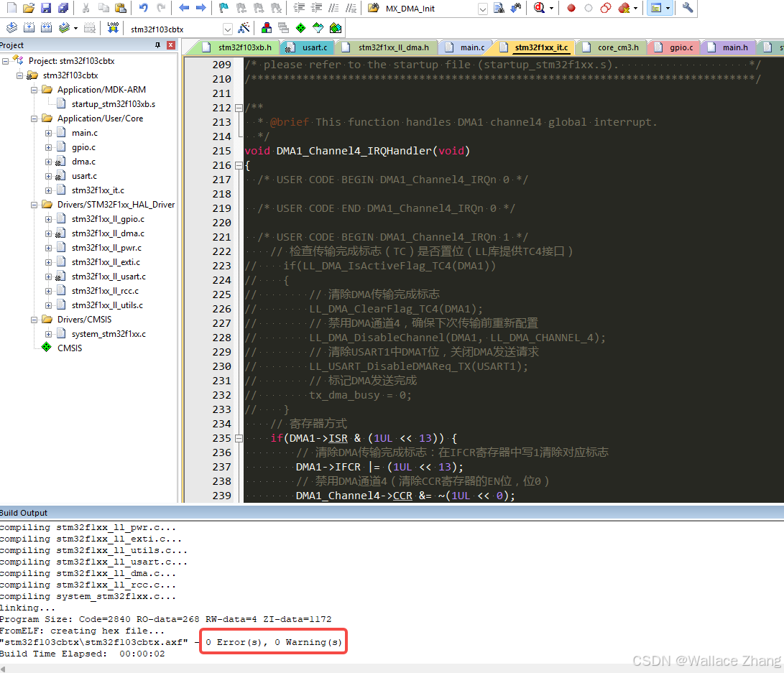The width and height of the screenshot is (784, 673).
Task: Switch to the gpio.c tab
Action: tap(674, 47)
